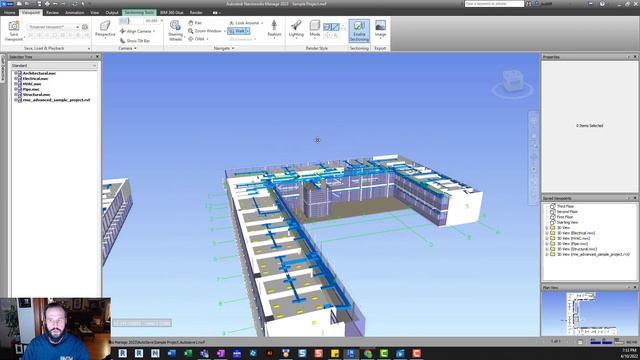Click the ViewCube in the 3D scene
640x360 pixels.
(x=512, y=82)
